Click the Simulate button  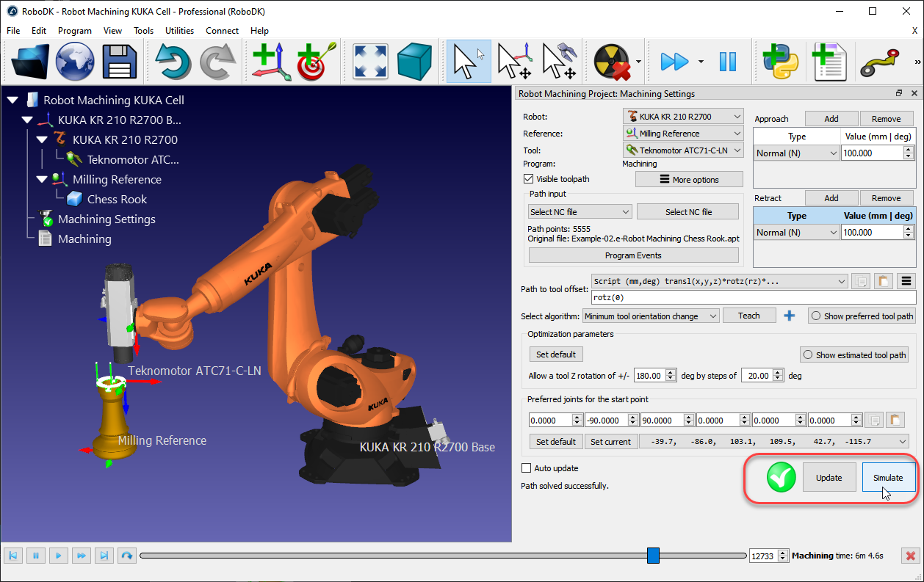click(889, 477)
